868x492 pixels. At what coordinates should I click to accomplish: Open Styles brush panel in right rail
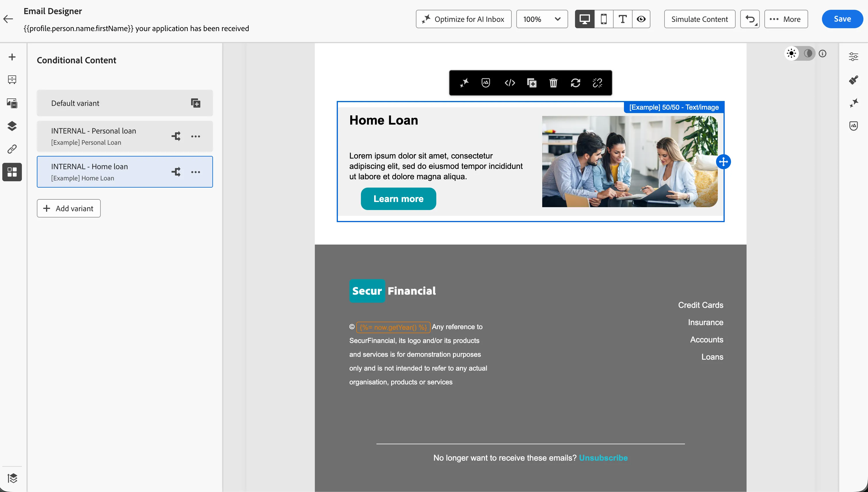853,80
